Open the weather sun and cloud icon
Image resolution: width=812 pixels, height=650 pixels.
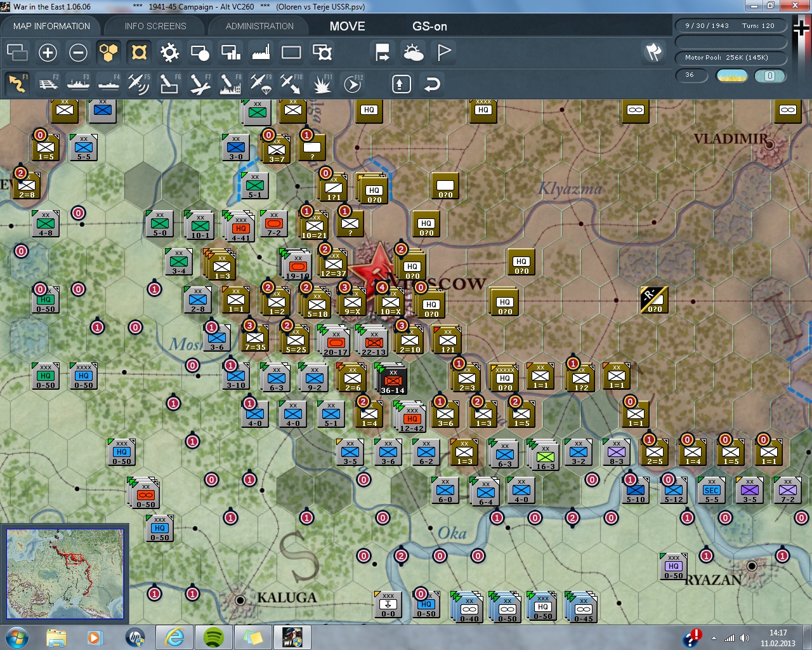coord(414,52)
